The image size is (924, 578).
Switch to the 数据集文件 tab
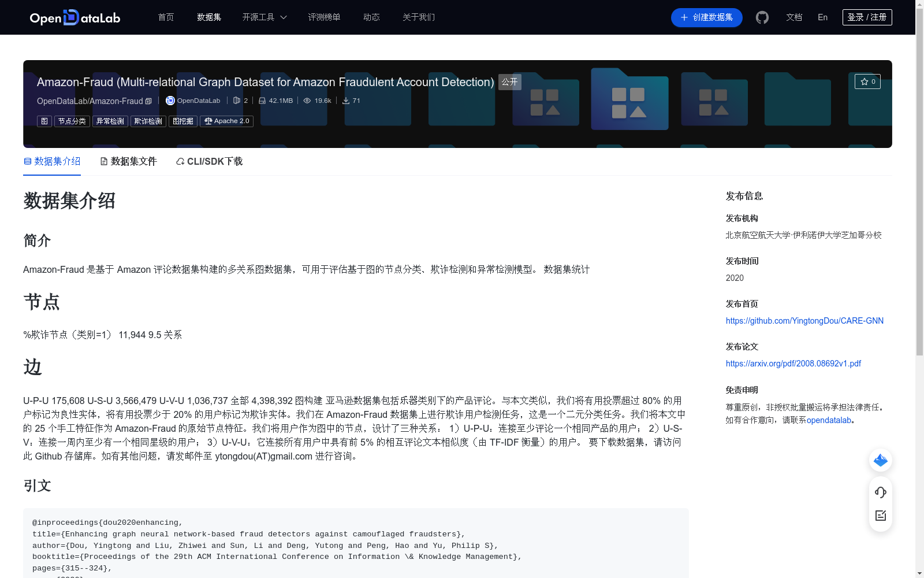(x=128, y=161)
